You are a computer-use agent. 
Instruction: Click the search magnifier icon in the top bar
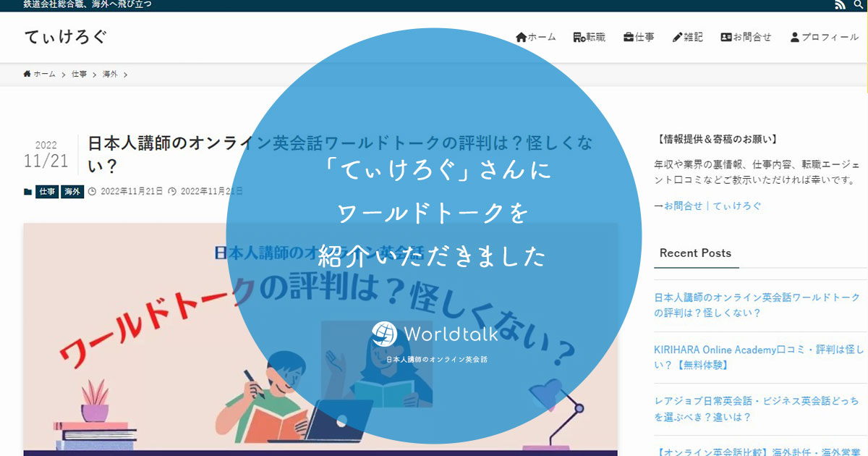858,5
